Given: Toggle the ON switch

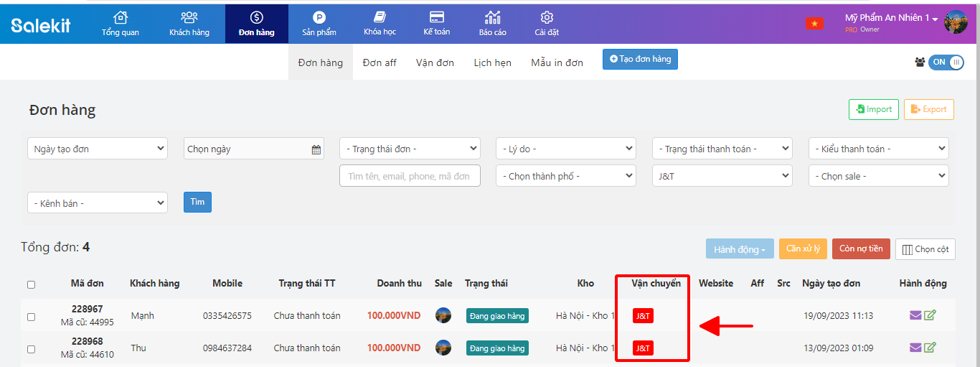Looking at the screenshot, I should pos(946,62).
